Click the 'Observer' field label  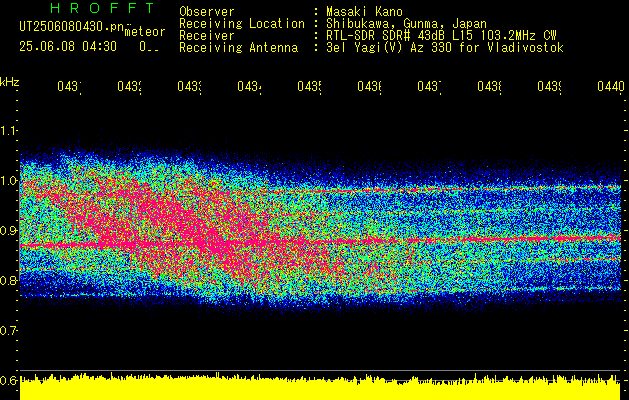[207, 11]
